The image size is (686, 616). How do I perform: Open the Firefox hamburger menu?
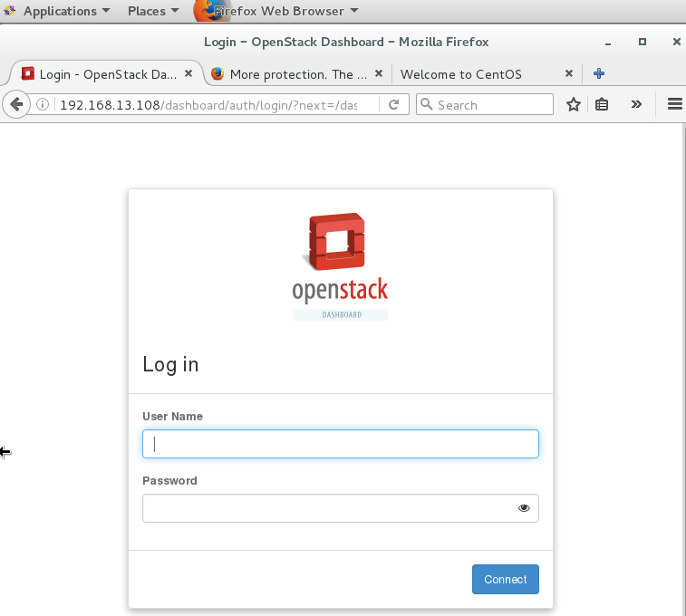[675, 104]
